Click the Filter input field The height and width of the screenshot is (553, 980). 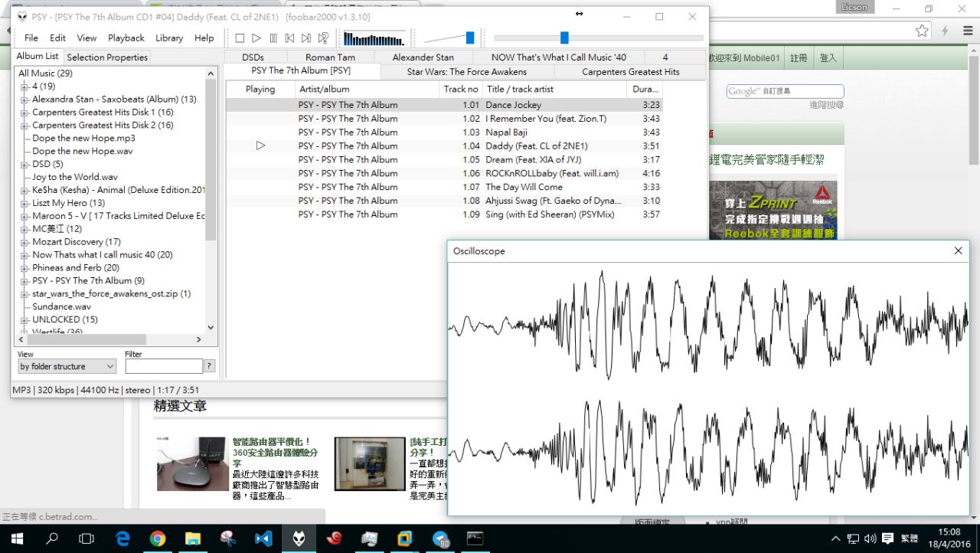pos(164,366)
